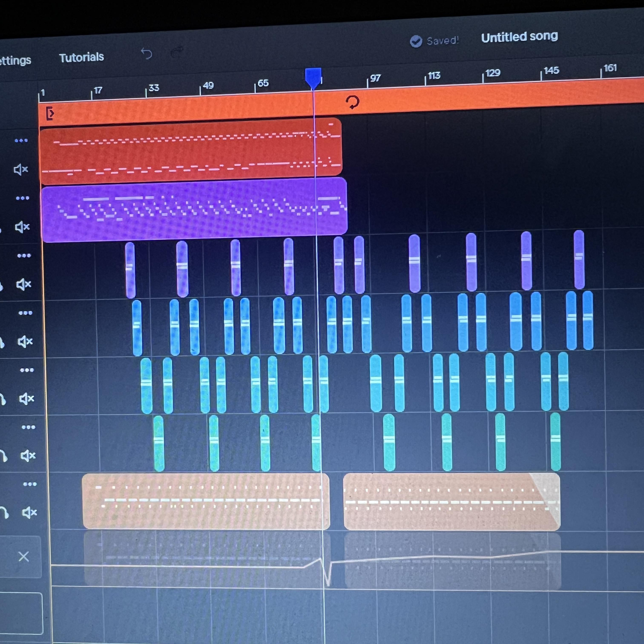Close the automation lane with the X icon
644x644 pixels.
click(x=23, y=556)
